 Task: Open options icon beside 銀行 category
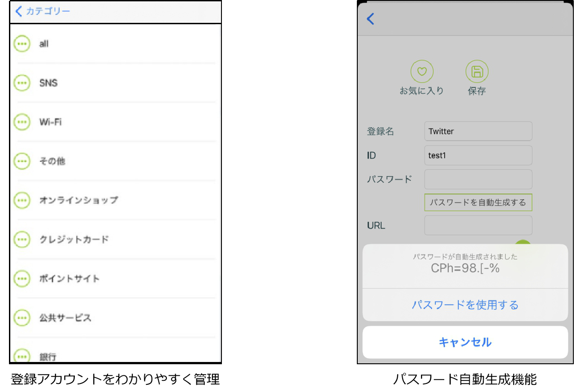click(22, 355)
